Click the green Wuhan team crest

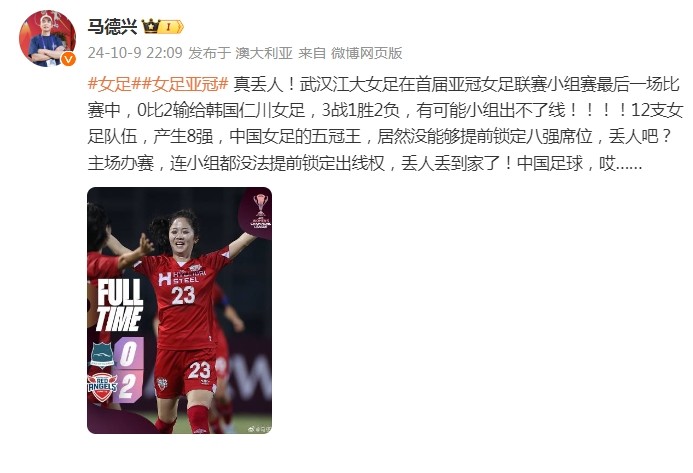[x=102, y=355]
